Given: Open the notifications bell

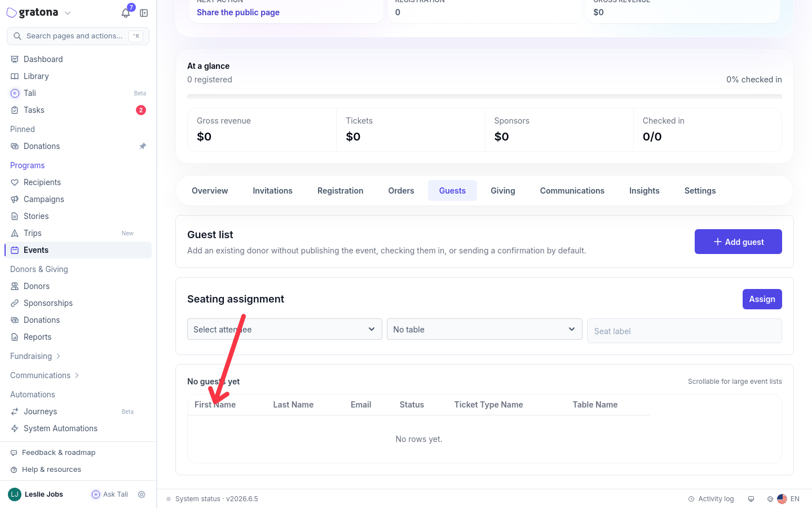Looking at the screenshot, I should pyautogui.click(x=126, y=13).
